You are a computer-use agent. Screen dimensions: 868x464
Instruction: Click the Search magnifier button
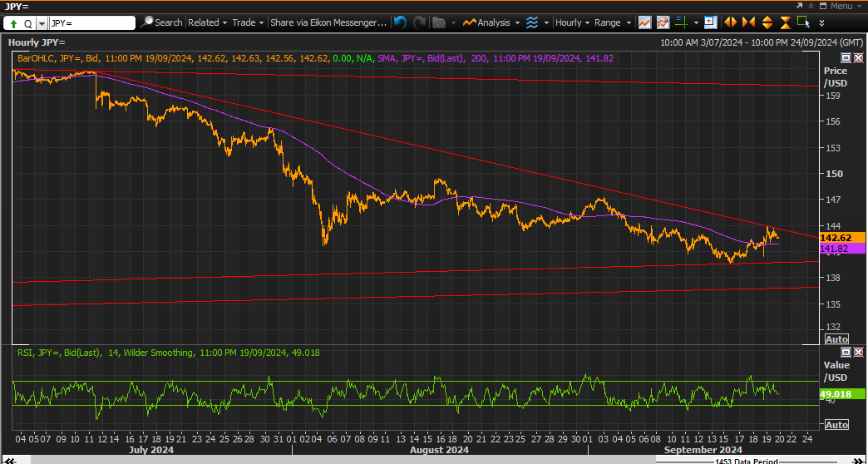pyautogui.click(x=161, y=22)
